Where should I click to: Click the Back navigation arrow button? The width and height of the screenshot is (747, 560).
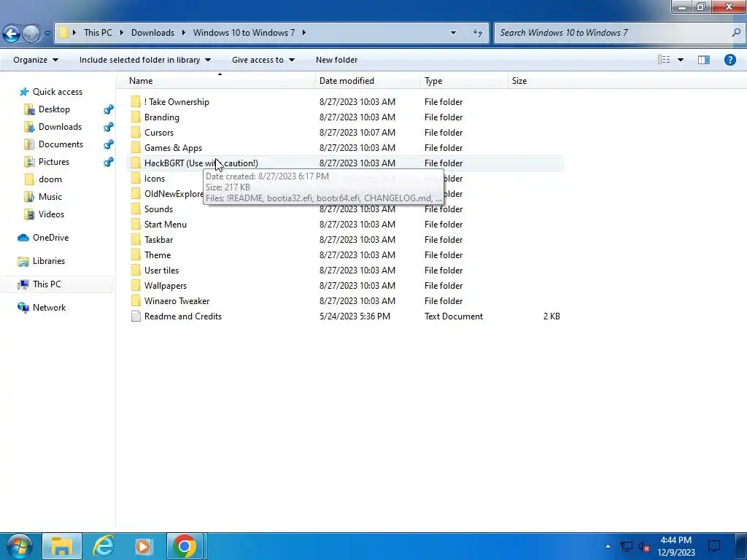(12, 34)
